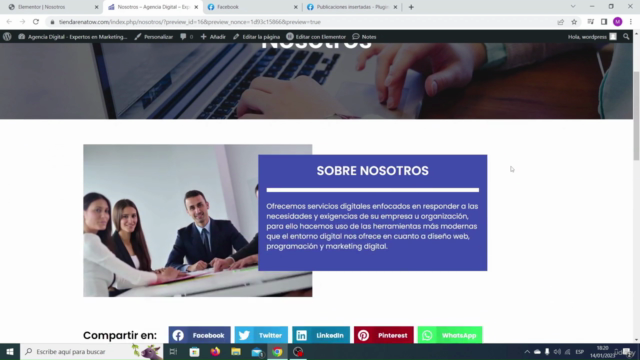The height and width of the screenshot is (360, 640).
Task: Share on Facebook button
Action: click(x=200, y=335)
